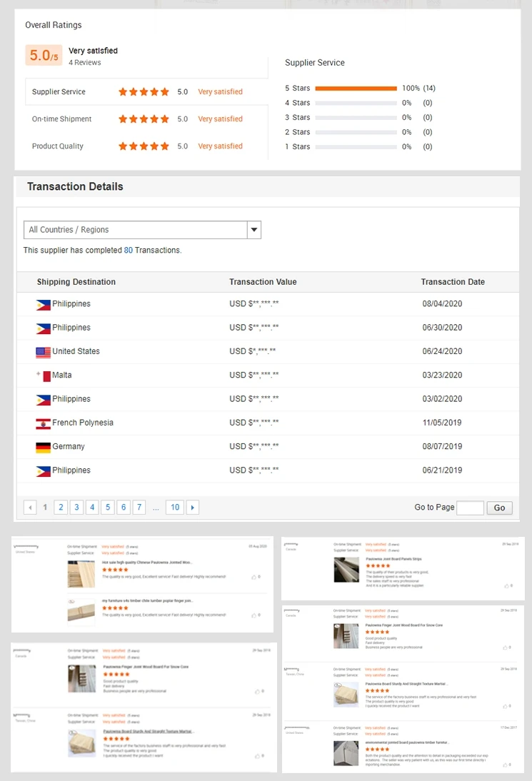
Task: Click the Malta flag icon
Action: pos(44,376)
